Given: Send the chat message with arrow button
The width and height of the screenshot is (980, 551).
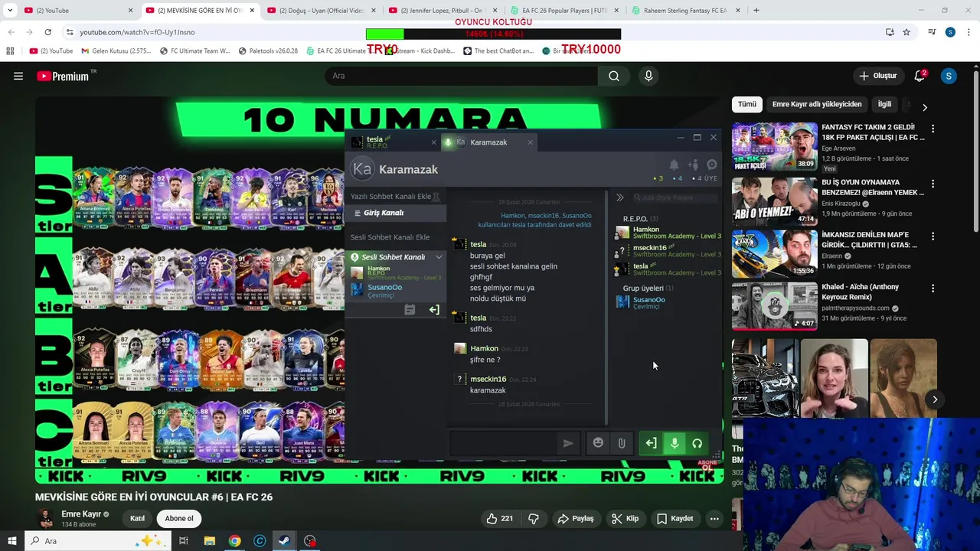Looking at the screenshot, I should (x=568, y=443).
